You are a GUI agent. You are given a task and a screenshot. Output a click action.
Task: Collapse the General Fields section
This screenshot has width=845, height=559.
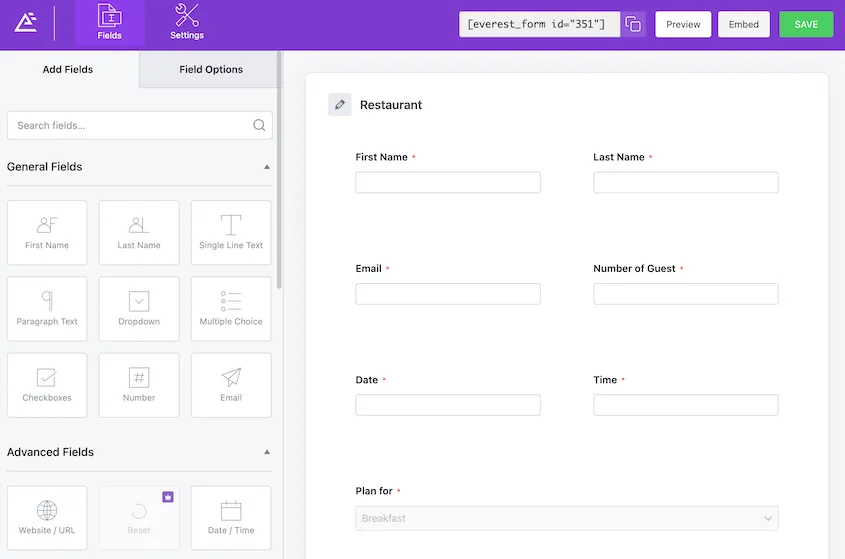pyautogui.click(x=267, y=167)
